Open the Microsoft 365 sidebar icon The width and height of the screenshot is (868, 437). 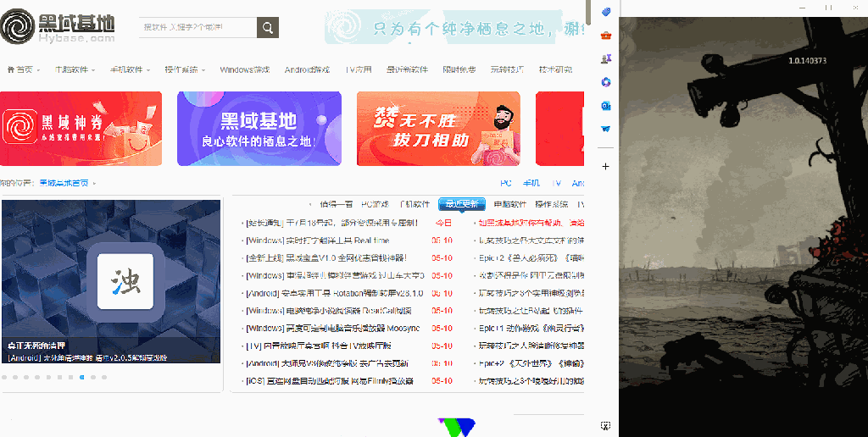[605, 82]
